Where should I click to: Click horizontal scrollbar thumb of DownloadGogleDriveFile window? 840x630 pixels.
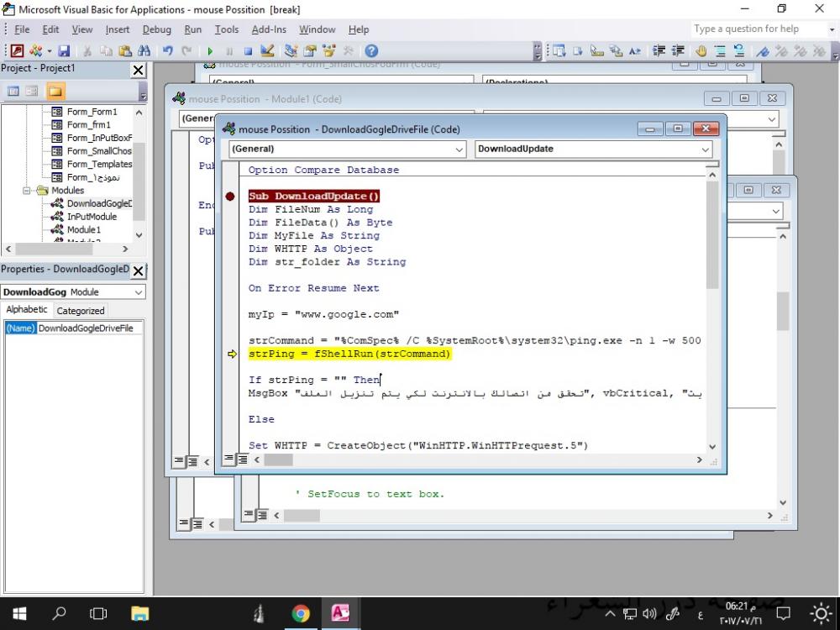tap(278, 459)
